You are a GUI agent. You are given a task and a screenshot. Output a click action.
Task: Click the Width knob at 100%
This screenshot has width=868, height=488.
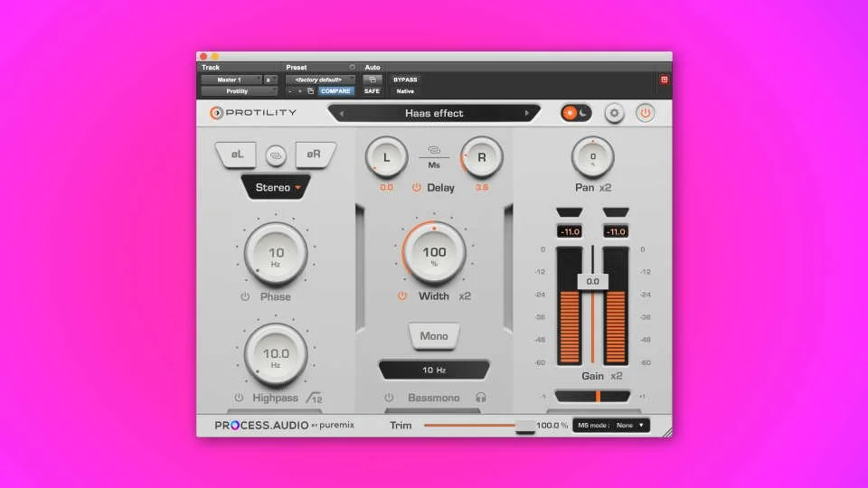click(x=434, y=253)
